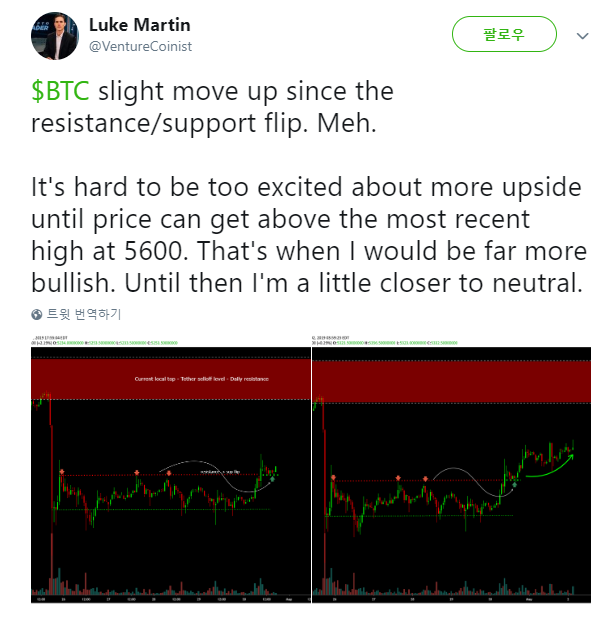Open the @VentureCoinist handle link

click(140, 47)
